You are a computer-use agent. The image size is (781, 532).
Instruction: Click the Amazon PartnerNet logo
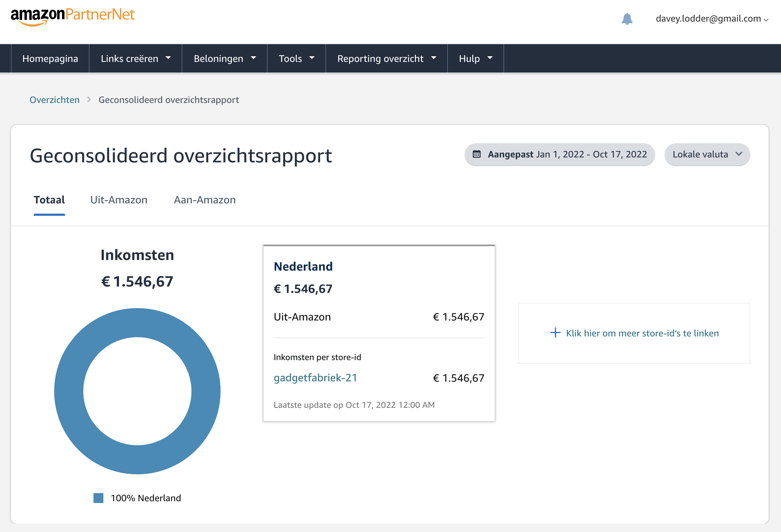point(73,17)
